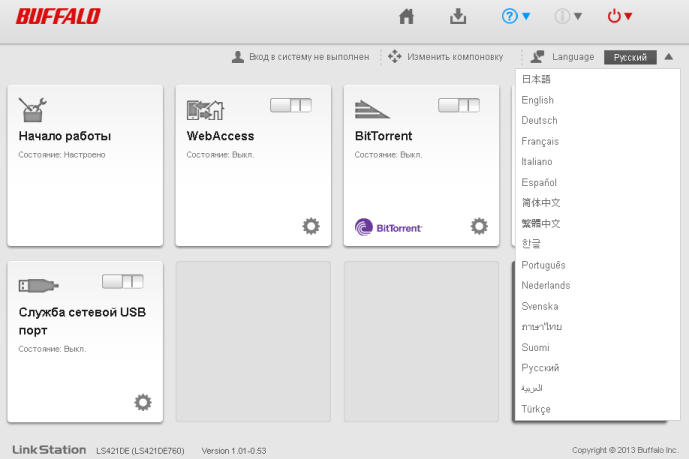This screenshot has height=459, width=689.
Task: Click the layout move arrows icon
Action: pos(395,57)
